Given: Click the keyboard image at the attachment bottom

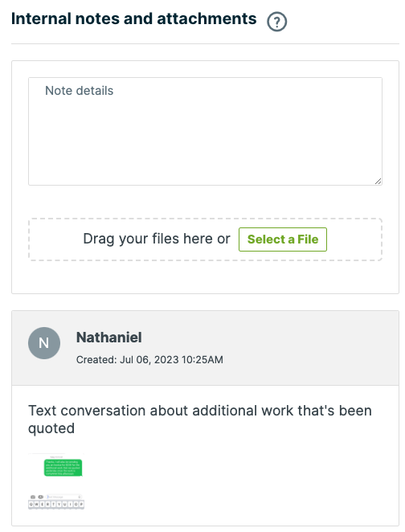Looking at the screenshot, I should point(56,504).
